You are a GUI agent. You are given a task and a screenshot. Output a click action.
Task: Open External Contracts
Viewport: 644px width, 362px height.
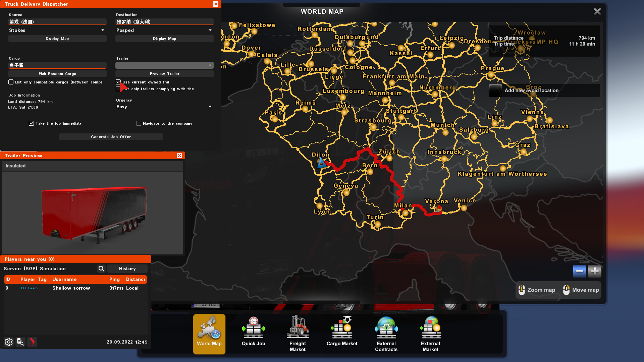pyautogui.click(x=386, y=334)
